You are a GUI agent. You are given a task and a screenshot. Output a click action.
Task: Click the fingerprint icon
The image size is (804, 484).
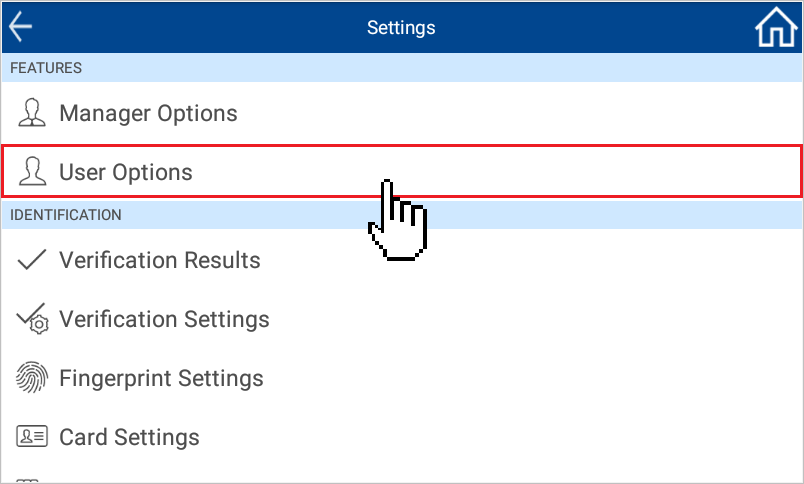(32, 378)
